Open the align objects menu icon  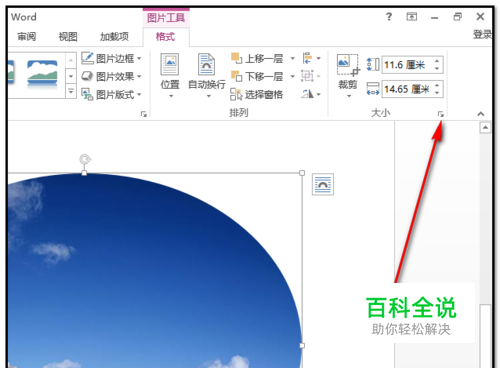(311, 58)
